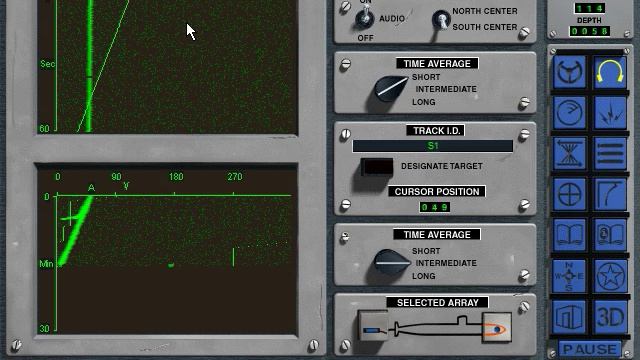The image size is (640, 360).
Task: Click the small blip near bearing 180
Action: [171, 265]
